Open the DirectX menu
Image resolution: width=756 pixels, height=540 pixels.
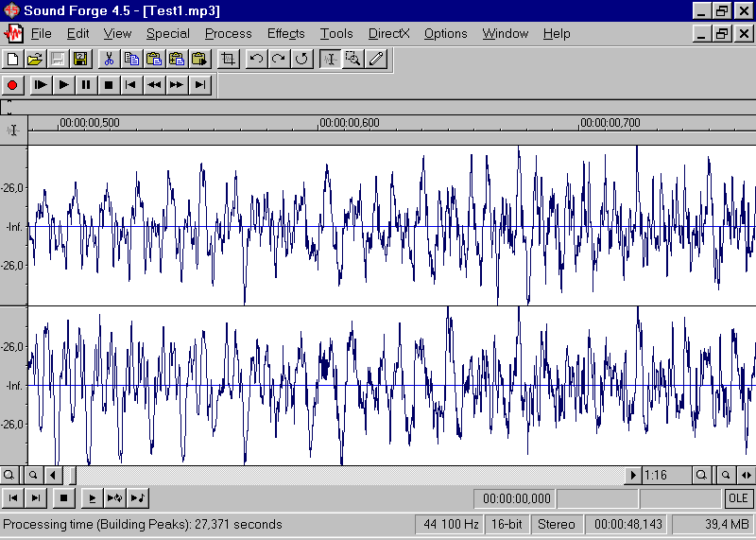tap(389, 33)
